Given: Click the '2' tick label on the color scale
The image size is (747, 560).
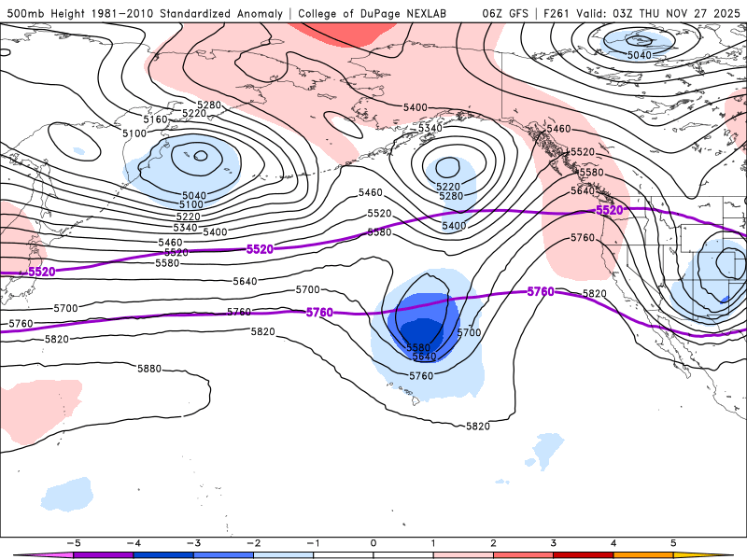Looking at the screenshot, I should point(493,543).
